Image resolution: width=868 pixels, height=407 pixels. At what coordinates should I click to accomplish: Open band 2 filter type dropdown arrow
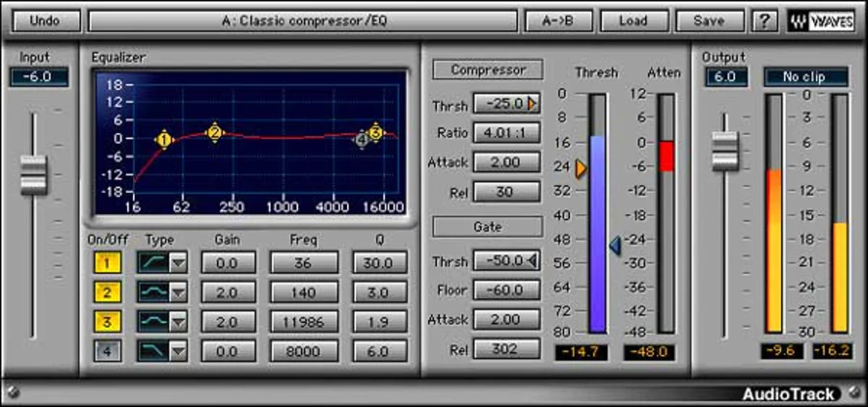(178, 292)
